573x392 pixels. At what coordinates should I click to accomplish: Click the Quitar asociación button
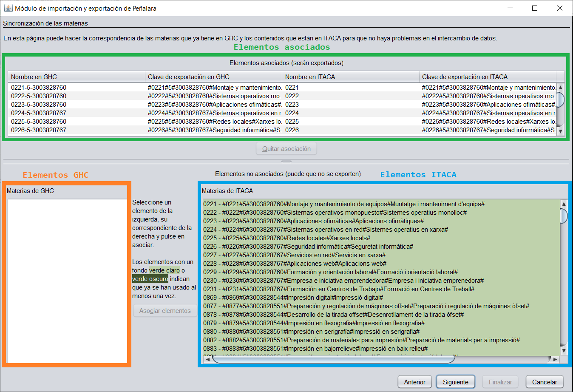click(286, 149)
